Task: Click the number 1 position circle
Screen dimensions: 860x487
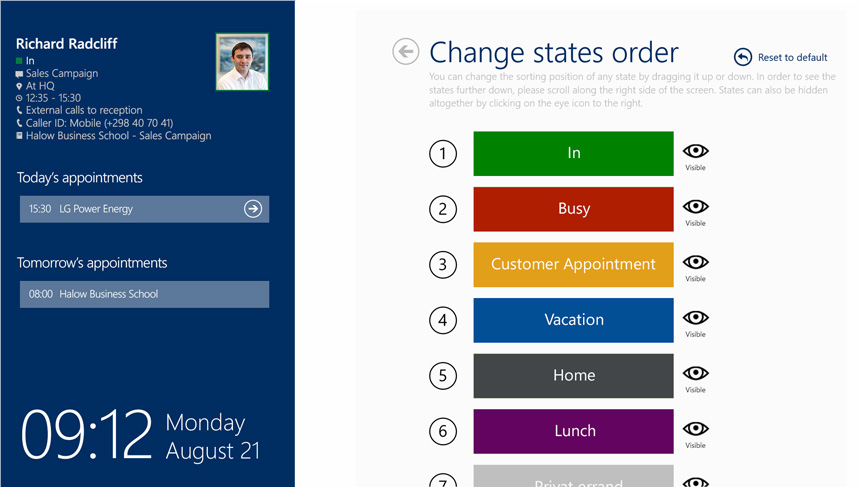Action: (443, 154)
